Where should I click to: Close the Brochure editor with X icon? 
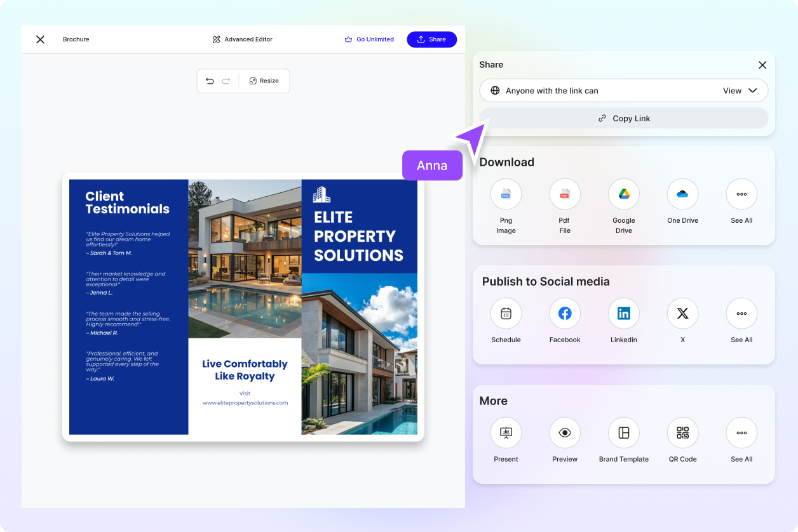[x=40, y=39]
